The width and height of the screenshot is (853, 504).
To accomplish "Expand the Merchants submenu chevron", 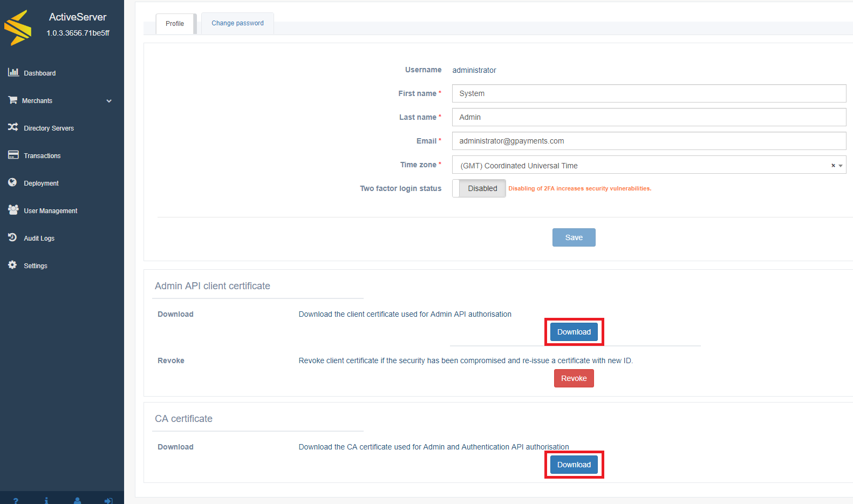I will [109, 101].
